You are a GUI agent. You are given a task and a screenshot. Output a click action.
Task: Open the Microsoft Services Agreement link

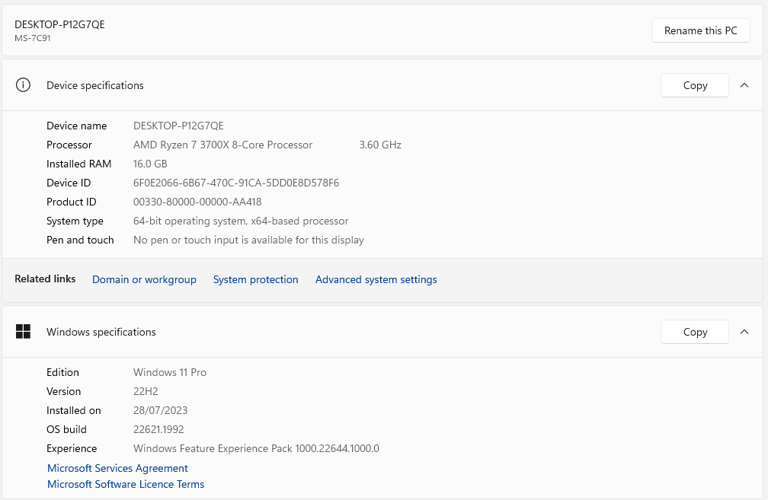pos(117,468)
